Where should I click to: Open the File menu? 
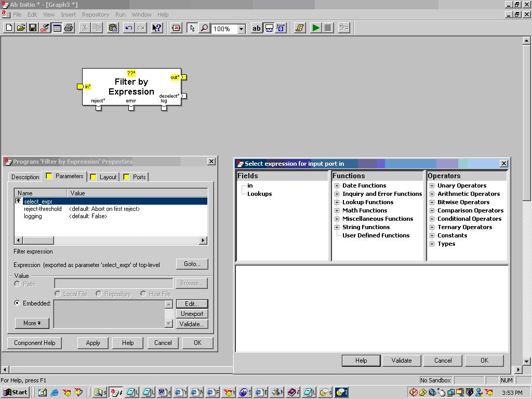point(17,15)
